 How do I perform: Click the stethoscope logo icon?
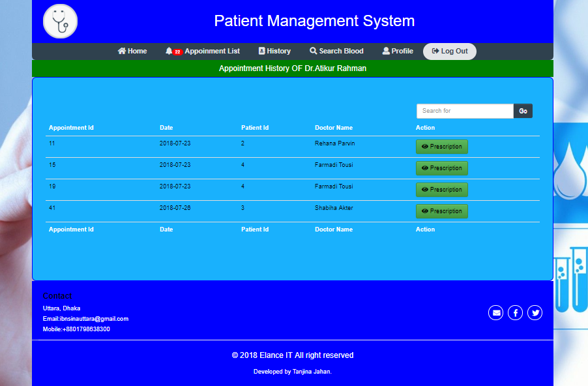61,22
